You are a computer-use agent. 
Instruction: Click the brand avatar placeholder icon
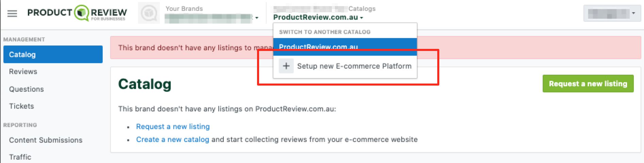click(149, 13)
